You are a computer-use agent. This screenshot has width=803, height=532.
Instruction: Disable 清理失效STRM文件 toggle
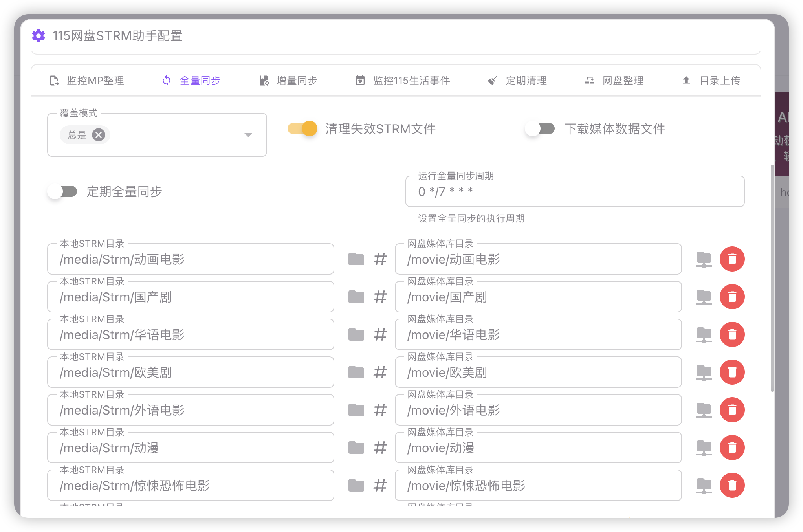coord(302,128)
